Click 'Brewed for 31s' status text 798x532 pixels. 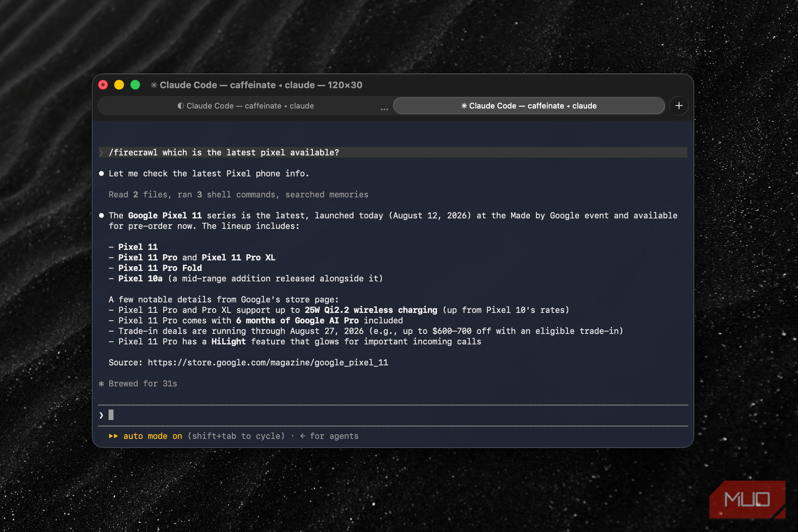[143, 384]
